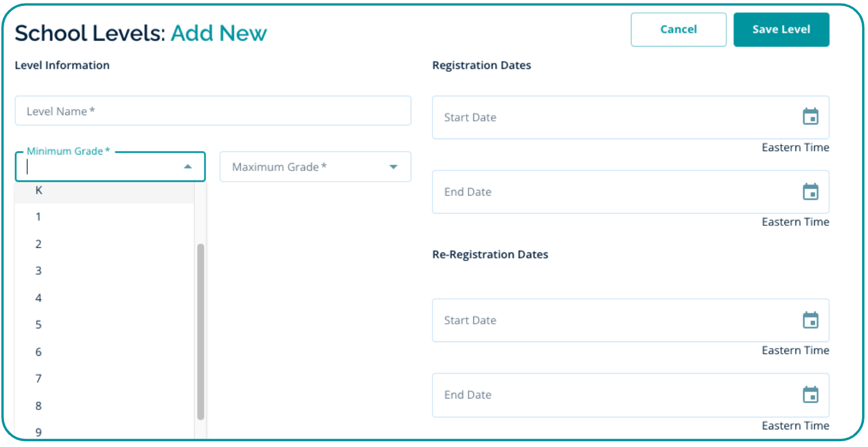868x447 pixels.
Task: Select grade K from the list
Action: [39, 190]
